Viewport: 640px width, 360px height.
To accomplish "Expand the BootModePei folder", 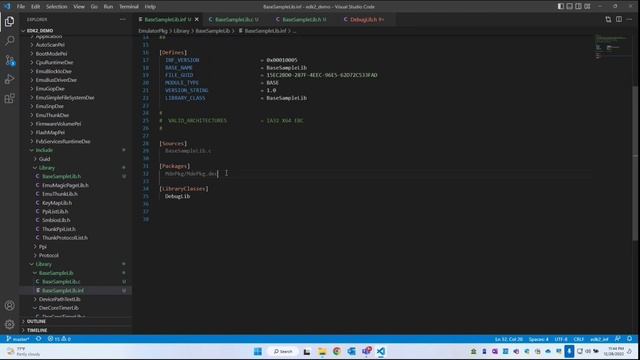I will click(x=51, y=53).
